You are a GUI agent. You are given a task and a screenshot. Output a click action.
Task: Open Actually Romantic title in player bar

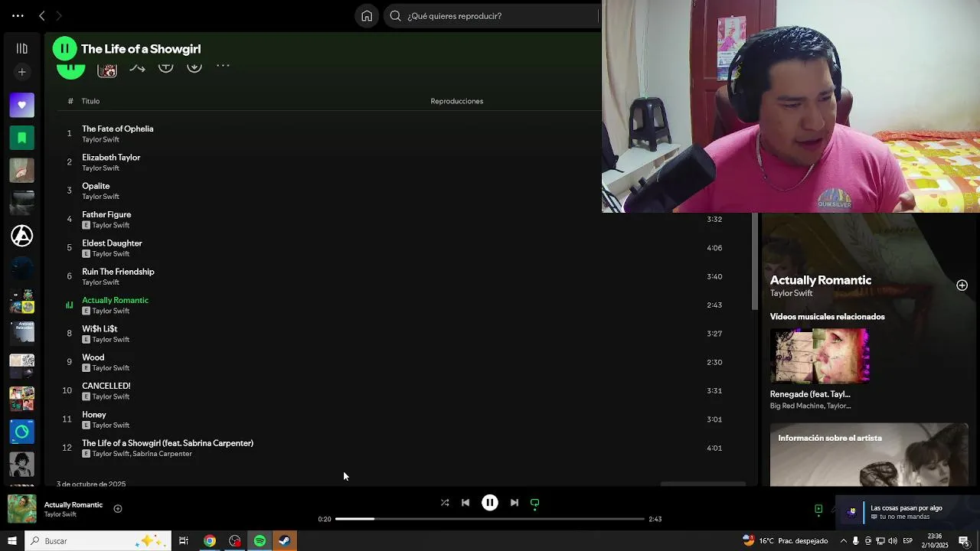(73, 504)
